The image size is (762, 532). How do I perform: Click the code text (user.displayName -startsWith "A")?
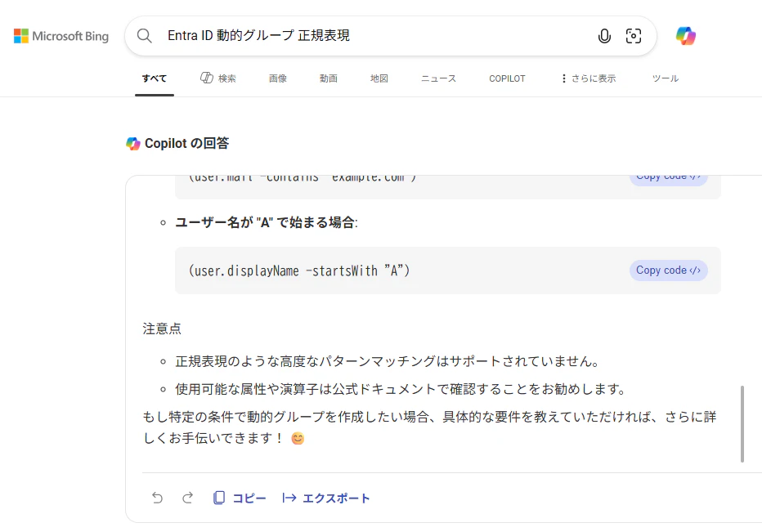pyautogui.click(x=299, y=270)
